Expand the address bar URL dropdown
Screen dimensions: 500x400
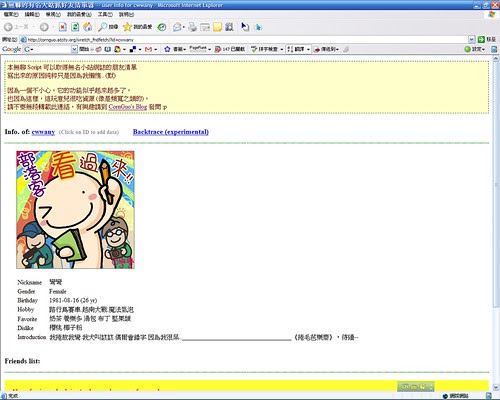(471, 39)
